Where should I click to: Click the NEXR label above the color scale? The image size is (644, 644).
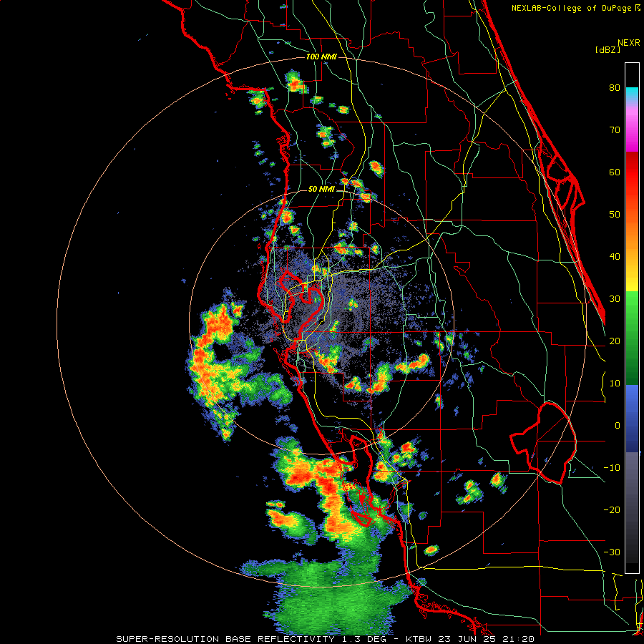[x=629, y=43]
